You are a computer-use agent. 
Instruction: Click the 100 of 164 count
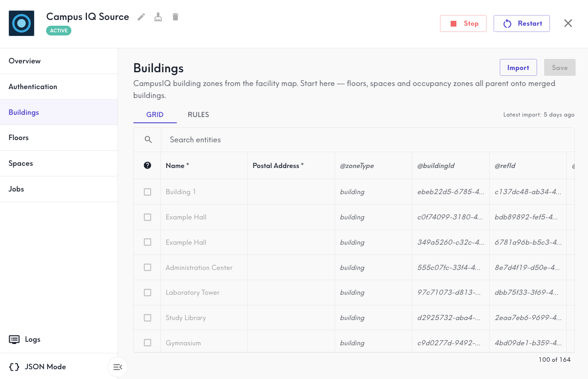coord(555,359)
